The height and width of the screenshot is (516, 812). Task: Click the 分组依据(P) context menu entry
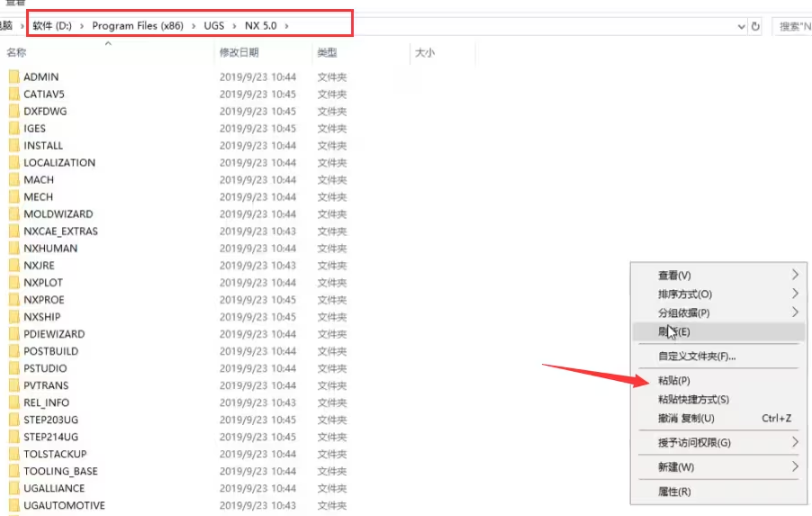pos(718,312)
